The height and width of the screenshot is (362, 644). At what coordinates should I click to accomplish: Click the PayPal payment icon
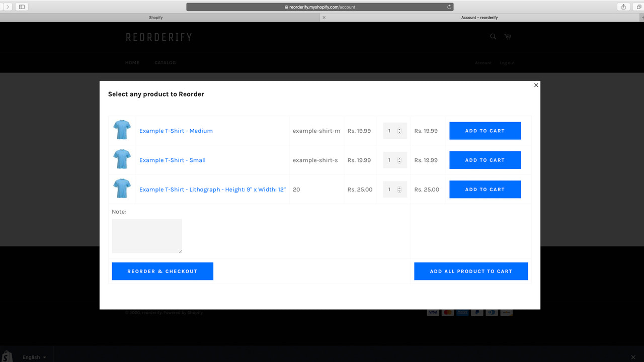(477, 312)
